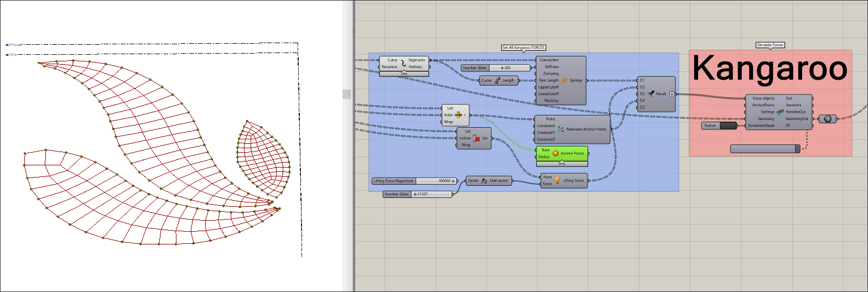Click the Force input of Lifting Force
The width and height of the screenshot is (868, 292).
[547, 184]
